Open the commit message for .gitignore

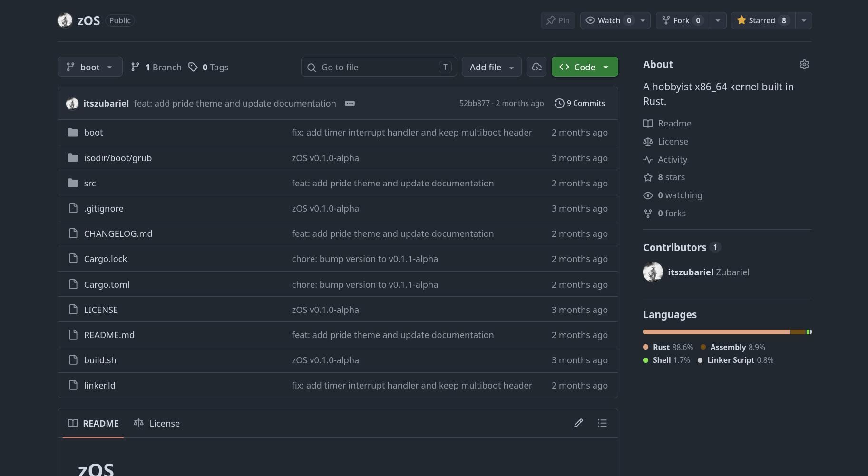pyautogui.click(x=325, y=208)
